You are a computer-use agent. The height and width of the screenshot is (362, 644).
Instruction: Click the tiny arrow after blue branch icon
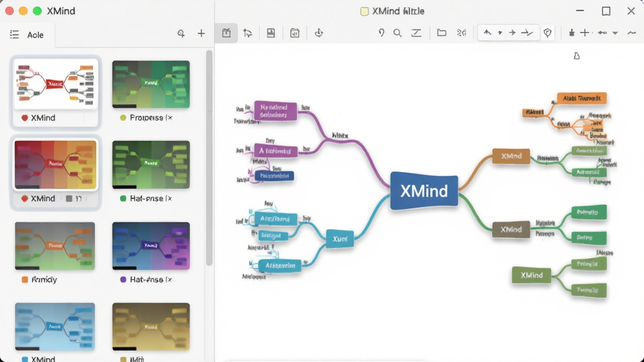pyautogui.click(x=500, y=33)
